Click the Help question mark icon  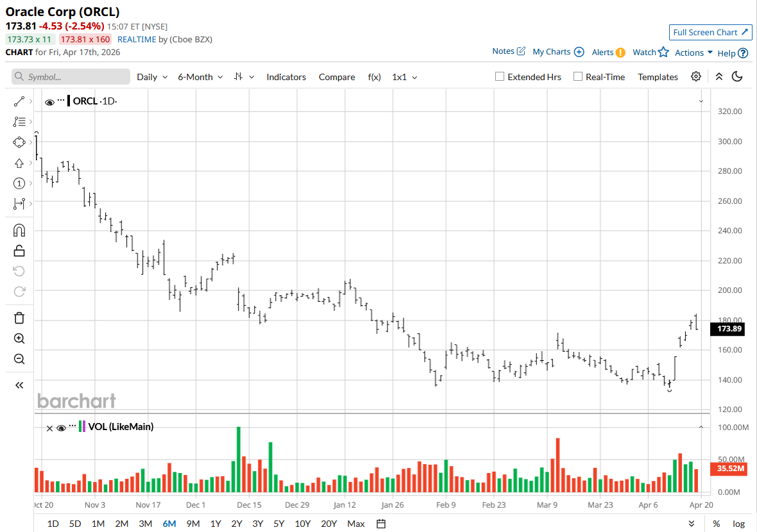pyautogui.click(x=744, y=53)
